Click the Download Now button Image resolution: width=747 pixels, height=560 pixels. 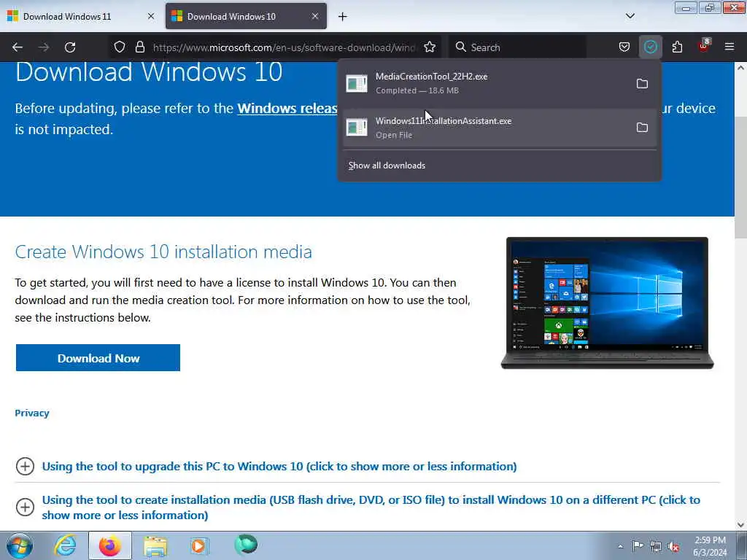[98, 357]
